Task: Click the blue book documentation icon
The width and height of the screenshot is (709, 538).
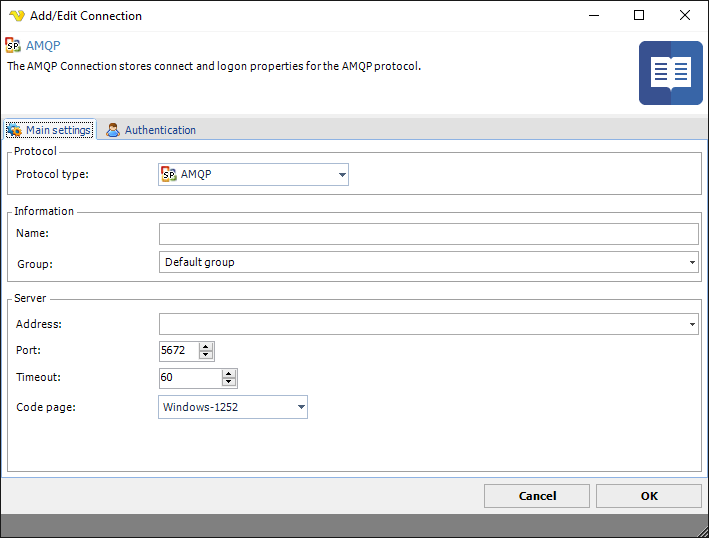Action: point(670,73)
